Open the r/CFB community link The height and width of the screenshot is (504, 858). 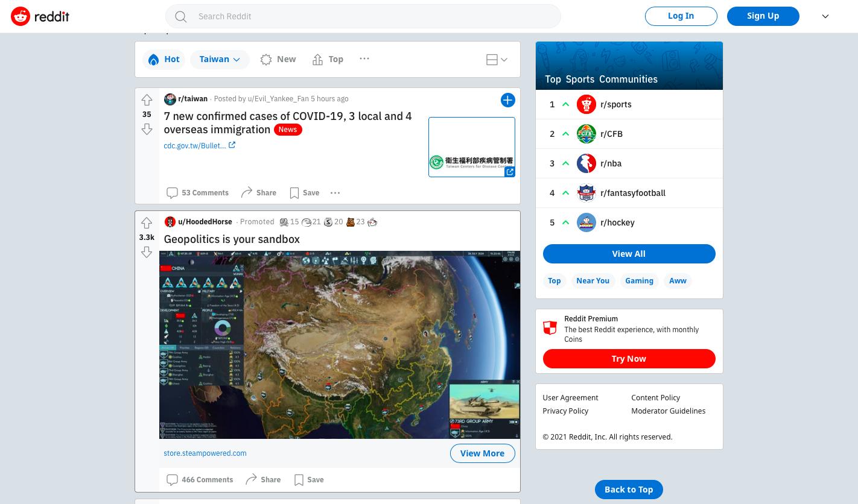pos(612,134)
